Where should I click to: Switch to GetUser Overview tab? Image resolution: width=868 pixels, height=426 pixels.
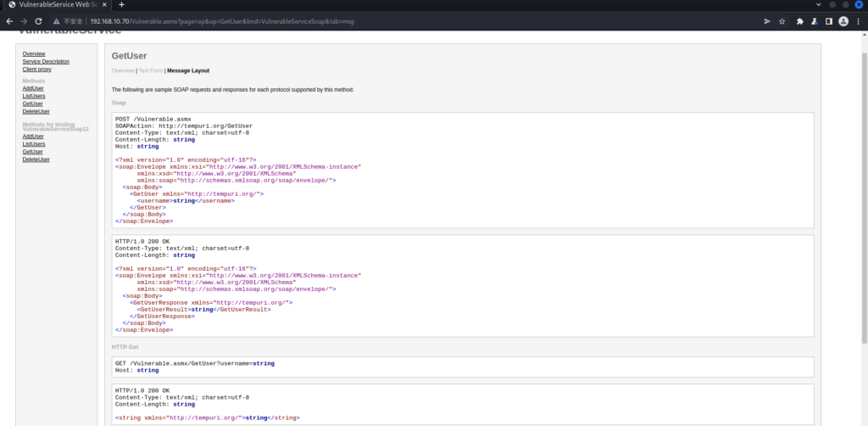click(123, 71)
